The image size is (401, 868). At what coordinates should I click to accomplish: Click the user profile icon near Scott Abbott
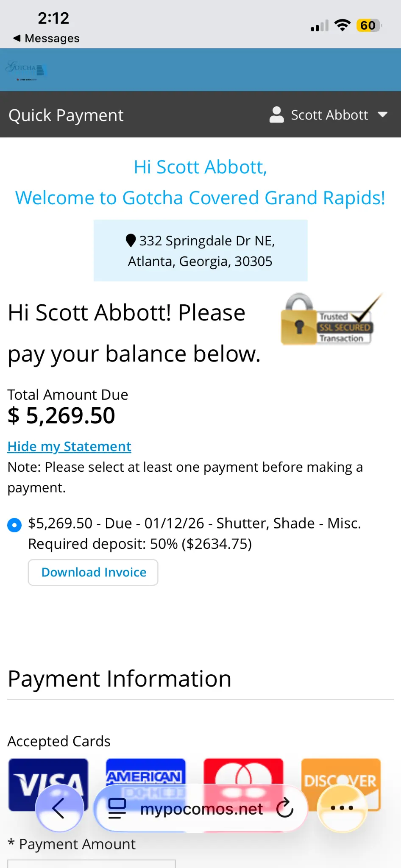tap(276, 114)
